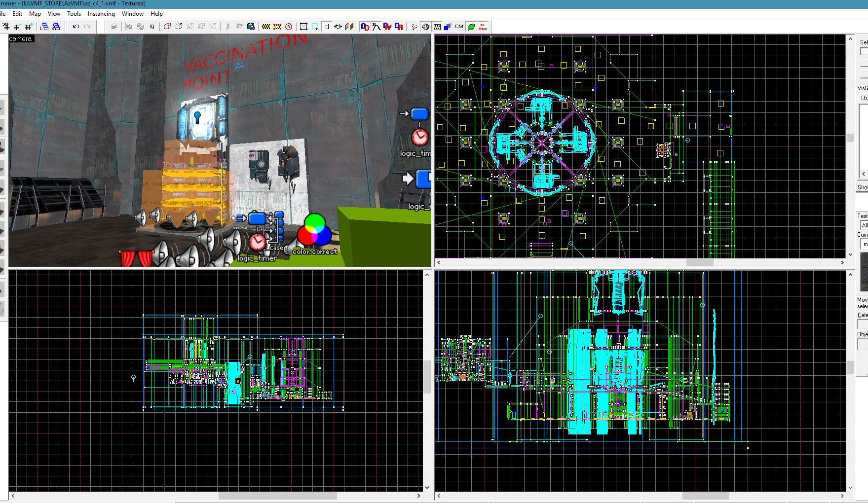
Task: Toggle texture lock 'tl' button
Action: point(327,27)
